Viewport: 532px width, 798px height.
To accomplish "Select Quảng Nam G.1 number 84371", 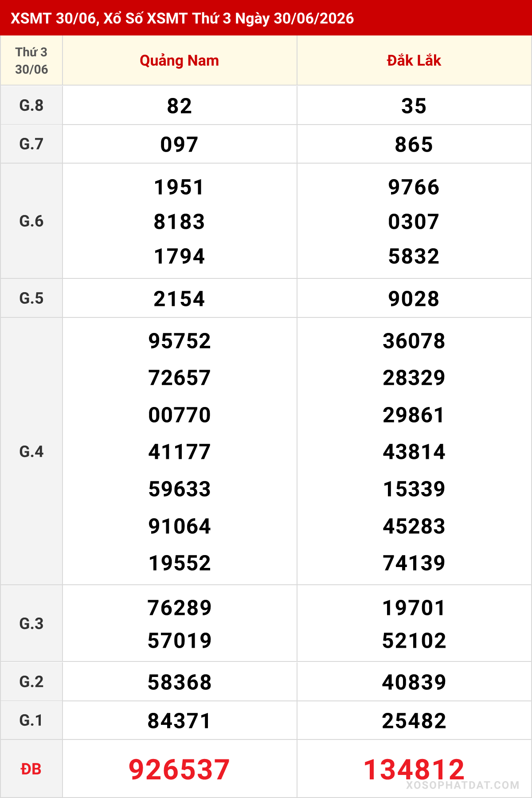I will (179, 721).
